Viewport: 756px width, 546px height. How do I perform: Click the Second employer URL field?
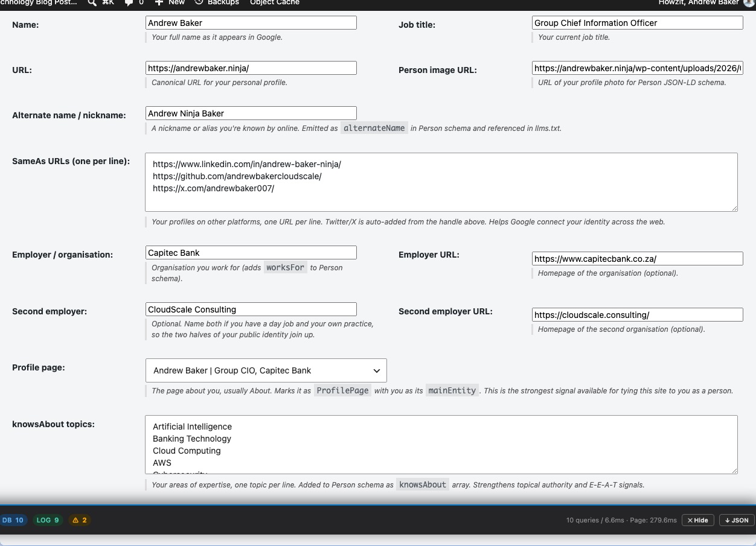[638, 315]
